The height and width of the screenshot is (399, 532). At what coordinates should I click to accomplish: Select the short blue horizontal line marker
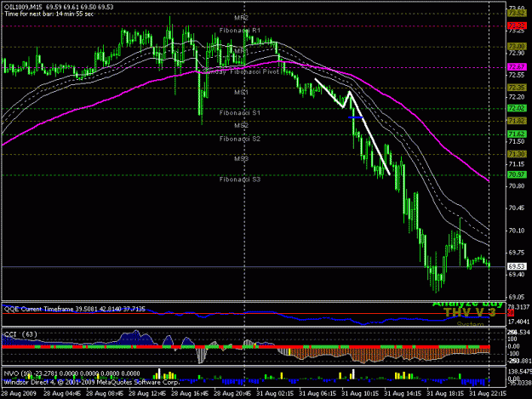click(x=356, y=117)
